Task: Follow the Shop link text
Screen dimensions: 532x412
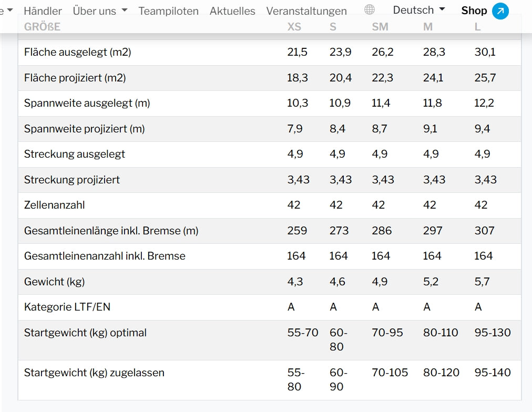Action: pyautogui.click(x=474, y=11)
